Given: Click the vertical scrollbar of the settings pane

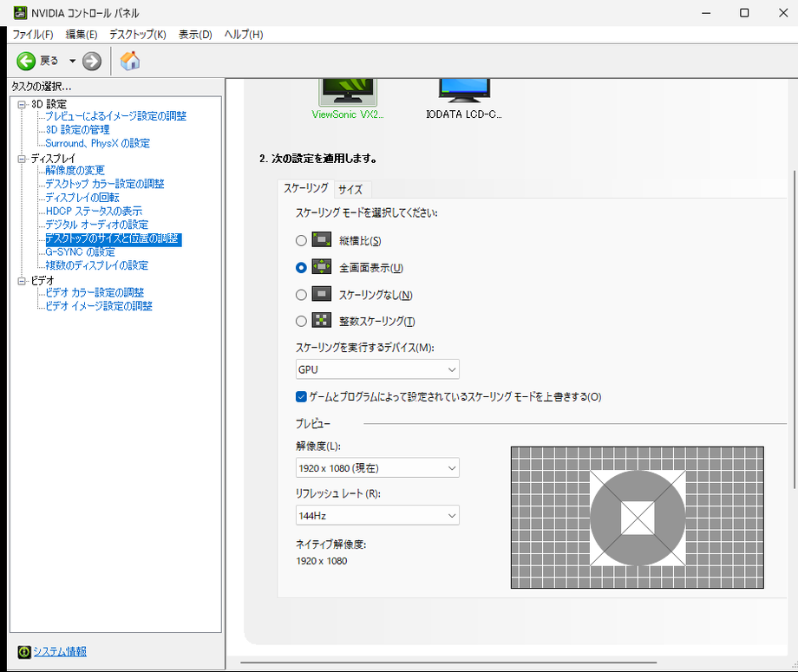Looking at the screenshot, I should pyautogui.click(x=794, y=347).
